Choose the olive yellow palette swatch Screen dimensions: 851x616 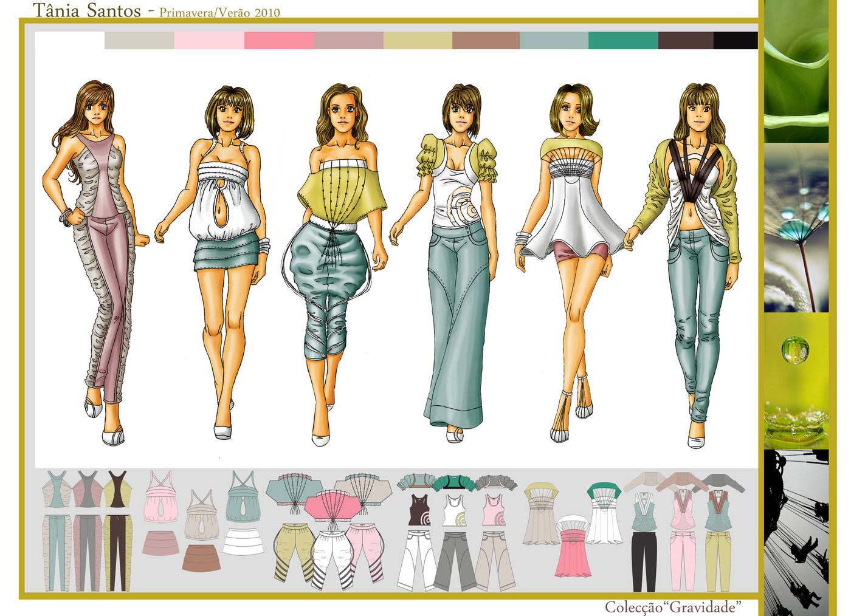418,41
